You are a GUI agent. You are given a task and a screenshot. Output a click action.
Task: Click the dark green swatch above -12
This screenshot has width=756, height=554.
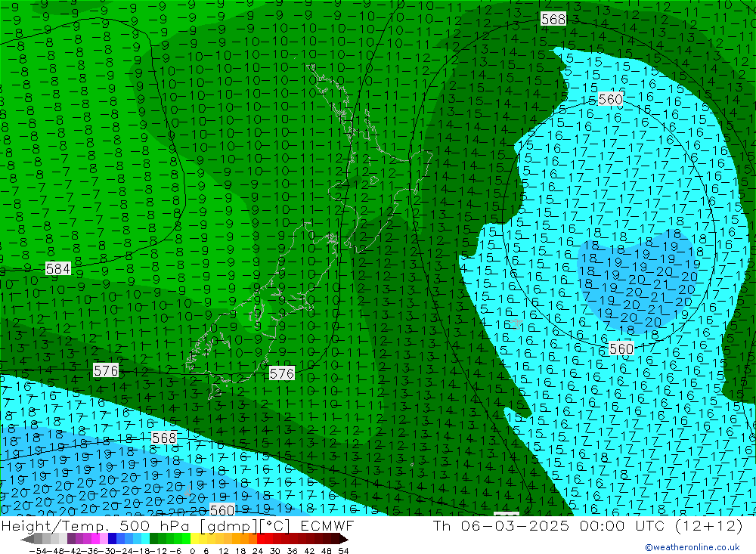pyautogui.click(x=153, y=539)
